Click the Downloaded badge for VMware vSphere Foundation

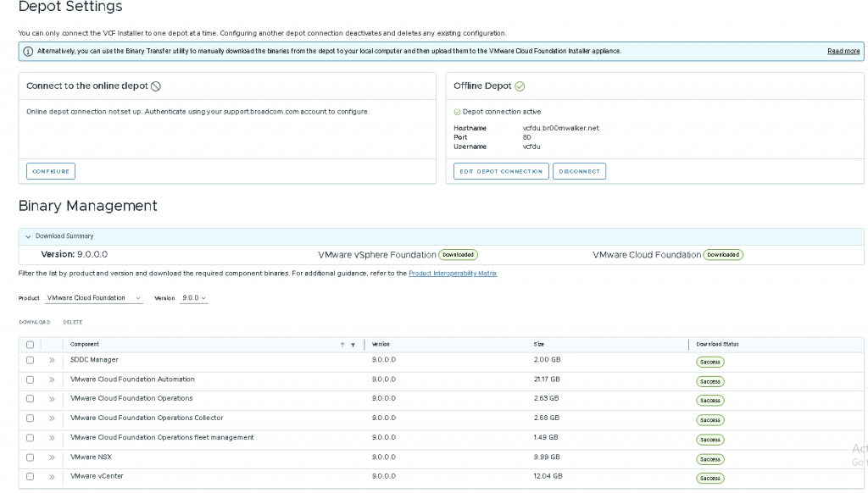point(458,255)
